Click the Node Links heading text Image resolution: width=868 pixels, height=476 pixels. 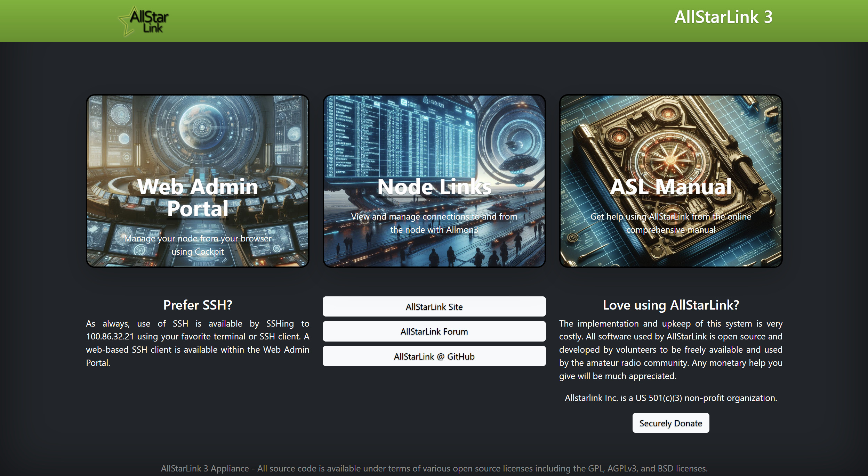pos(434,187)
